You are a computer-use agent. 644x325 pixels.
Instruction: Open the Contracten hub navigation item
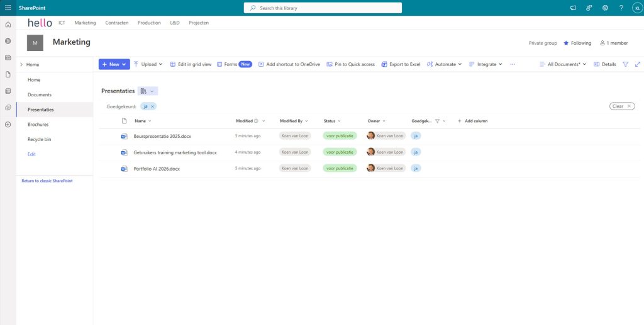[x=116, y=23]
